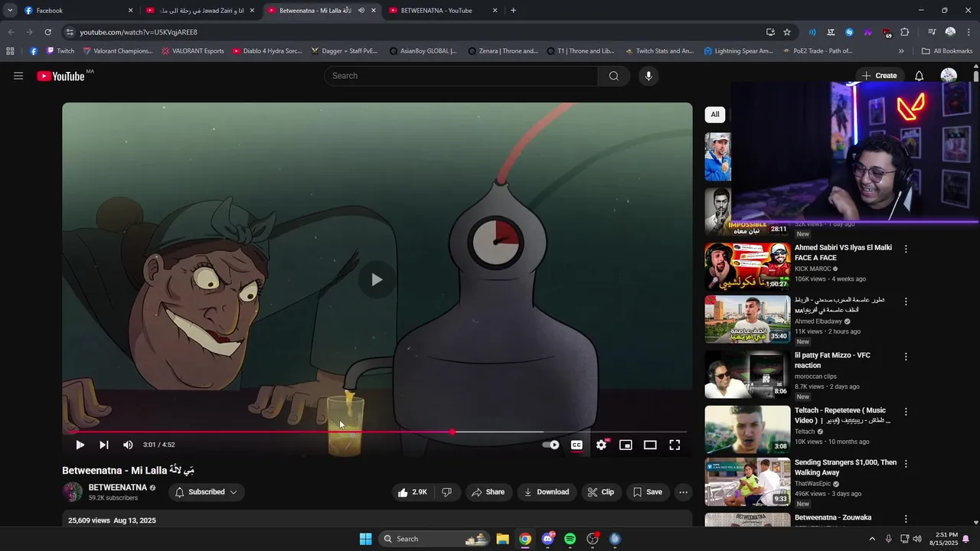This screenshot has height=551, width=980.
Task: Skip to the next video
Action: (x=104, y=445)
